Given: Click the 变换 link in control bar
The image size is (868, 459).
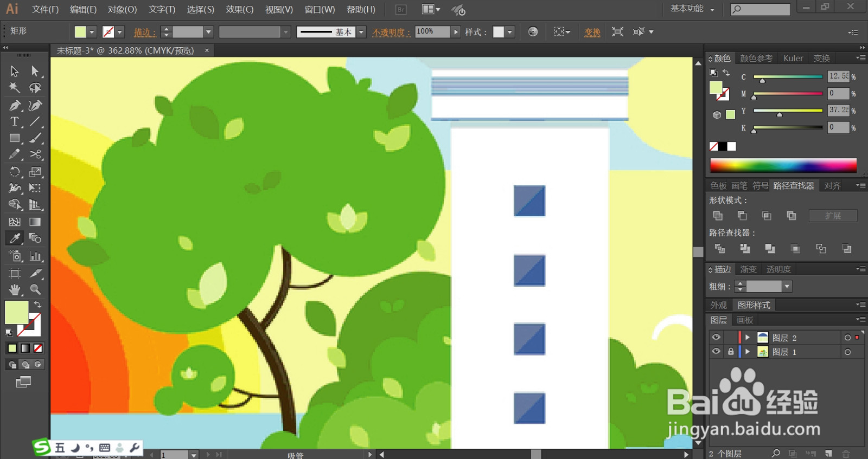Looking at the screenshot, I should coord(592,32).
